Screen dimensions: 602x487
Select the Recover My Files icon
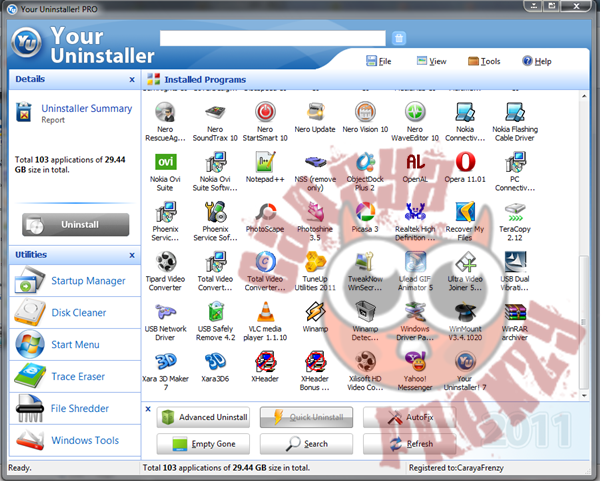465,212
